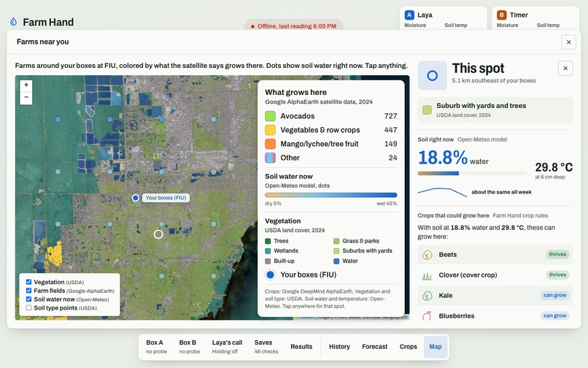The image size is (588, 368).
Task: Click the Your boxes (FIU) map marker
Action: pos(136,198)
